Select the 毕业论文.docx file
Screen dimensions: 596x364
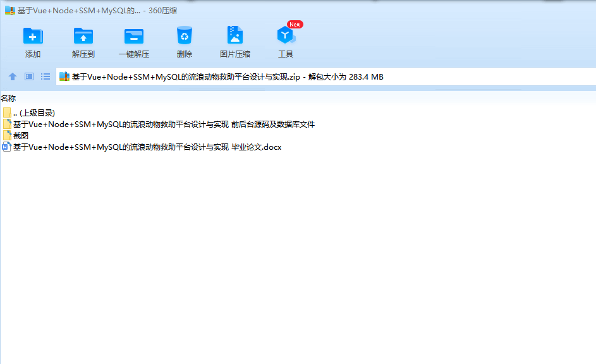[142, 147]
